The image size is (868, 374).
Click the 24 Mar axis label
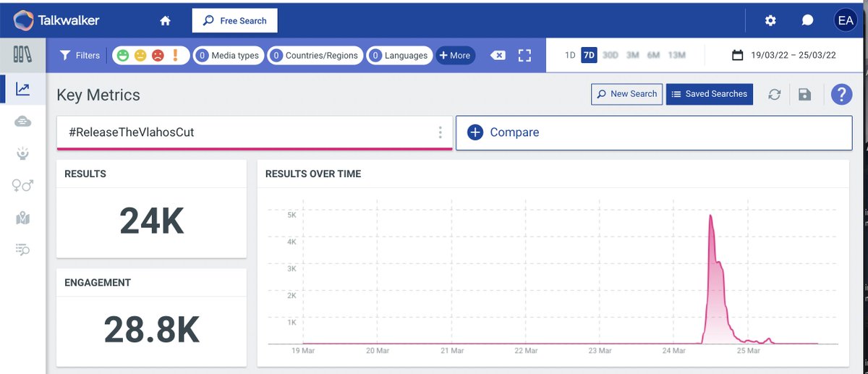673,351
